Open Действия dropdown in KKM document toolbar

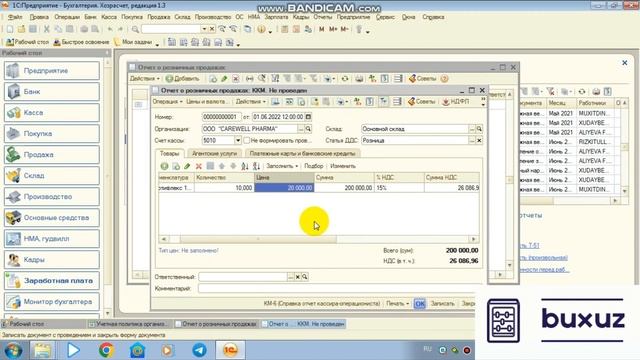[251, 102]
